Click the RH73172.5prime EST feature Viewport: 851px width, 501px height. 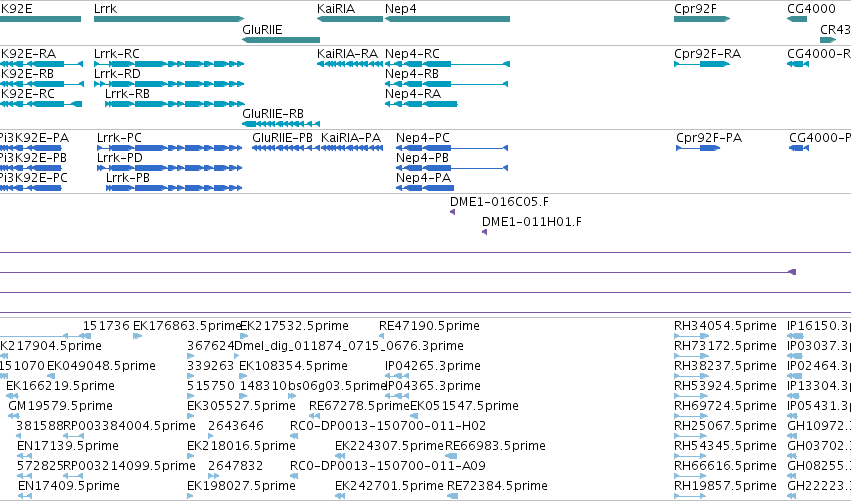click(691, 357)
